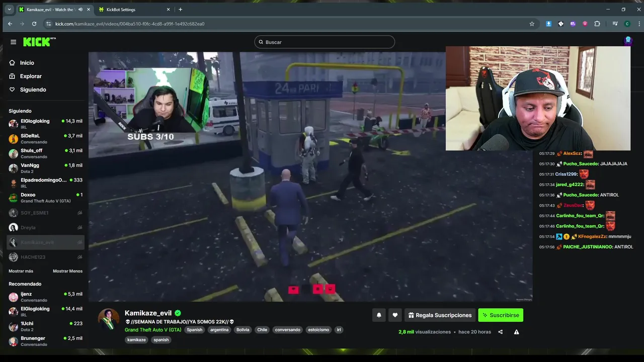Click the Kick logo
Screen dimensions: 644x362
pos(39,42)
